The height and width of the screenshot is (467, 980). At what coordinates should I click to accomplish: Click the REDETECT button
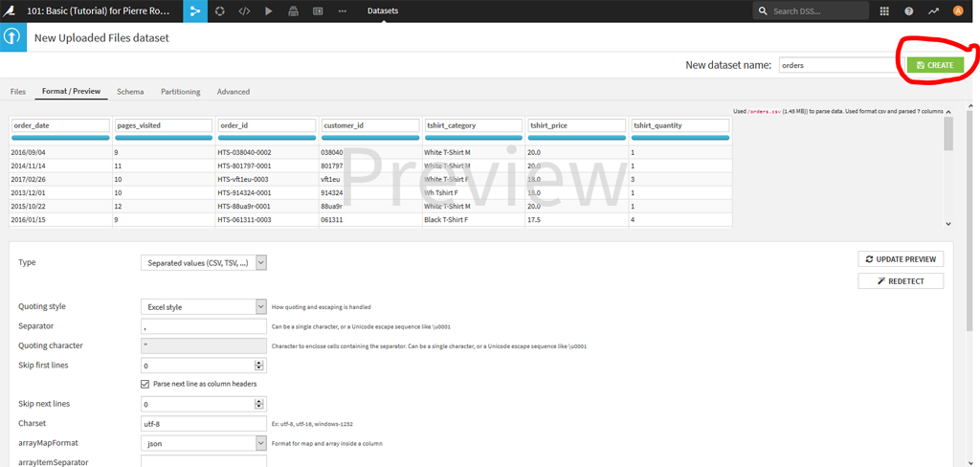pyautogui.click(x=901, y=281)
